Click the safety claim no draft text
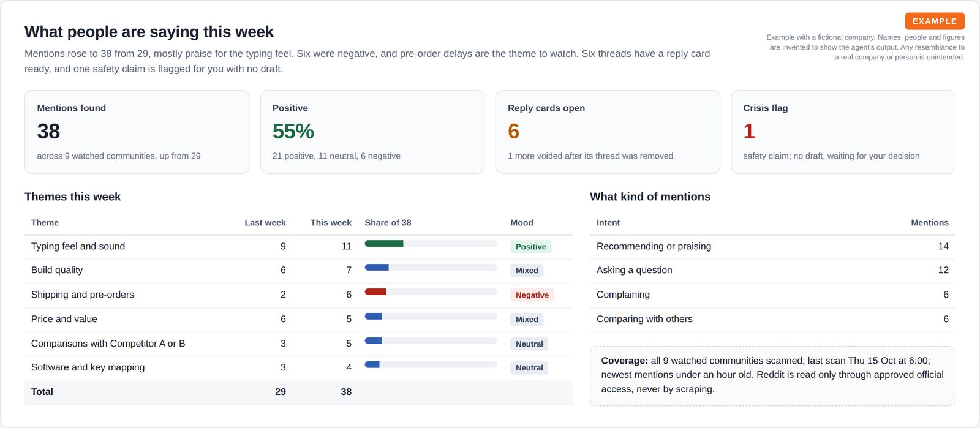Image resolution: width=980 pixels, height=428 pixels. point(831,156)
